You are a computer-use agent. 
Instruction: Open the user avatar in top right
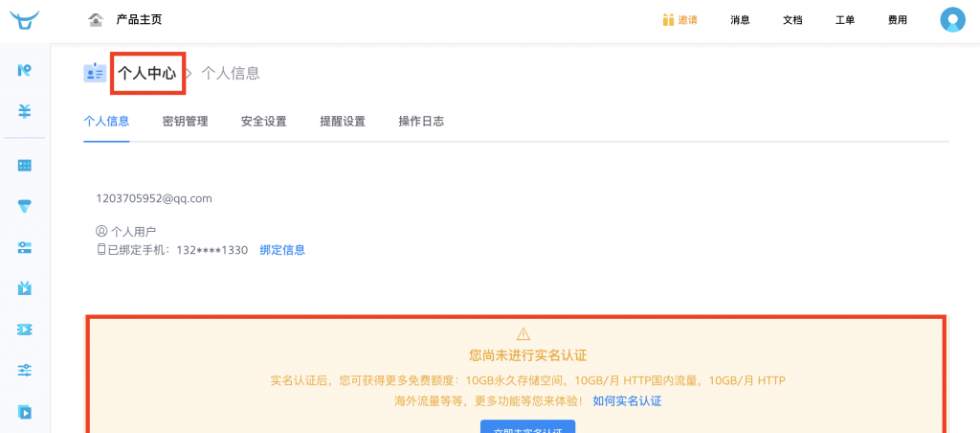[x=951, y=20]
